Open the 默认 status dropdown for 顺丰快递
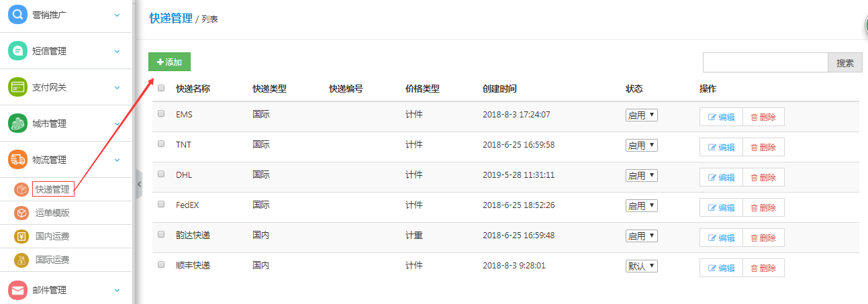 (641, 266)
